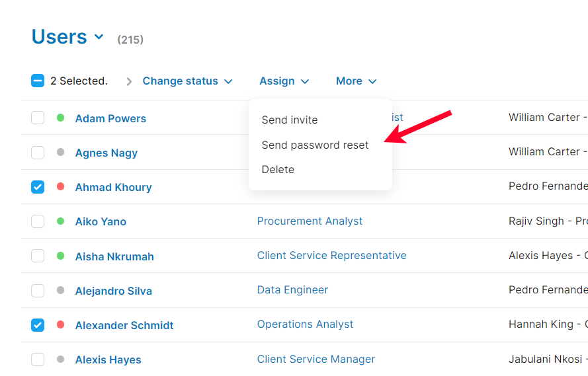The width and height of the screenshot is (588, 376).
Task: Choose Delete from the More menu
Action: (278, 170)
